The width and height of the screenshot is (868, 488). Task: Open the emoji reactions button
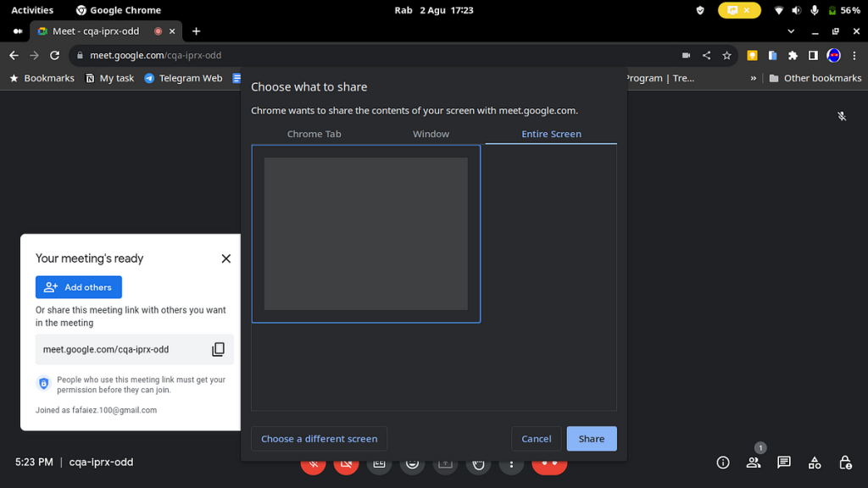coord(413,463)
